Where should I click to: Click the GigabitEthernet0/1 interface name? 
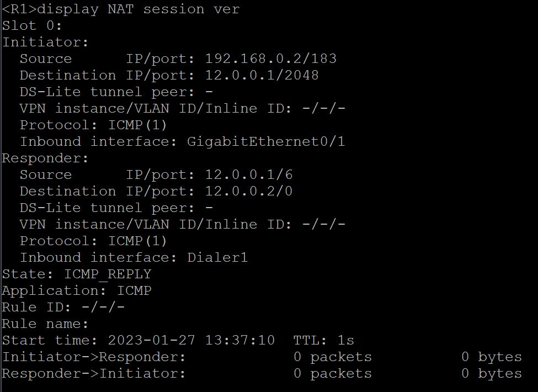pos(266,141)
